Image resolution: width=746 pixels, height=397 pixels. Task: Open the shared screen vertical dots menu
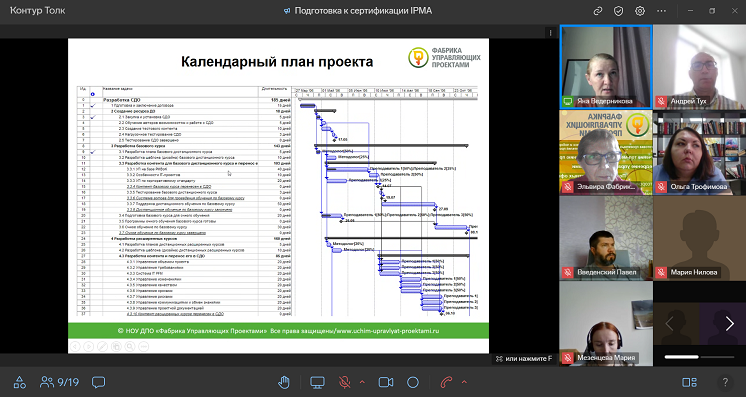pyautogui.click(x=550, y=33)
